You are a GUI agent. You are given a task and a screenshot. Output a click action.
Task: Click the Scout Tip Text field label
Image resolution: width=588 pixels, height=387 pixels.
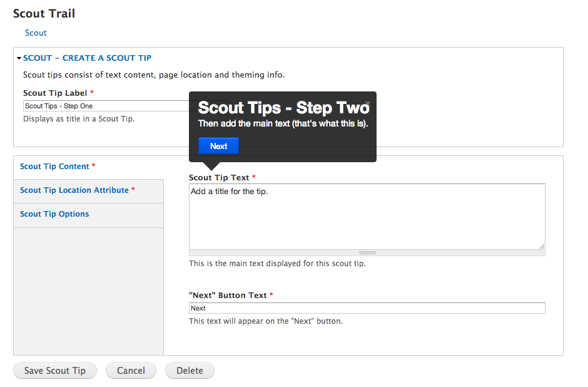click(219, 178)
